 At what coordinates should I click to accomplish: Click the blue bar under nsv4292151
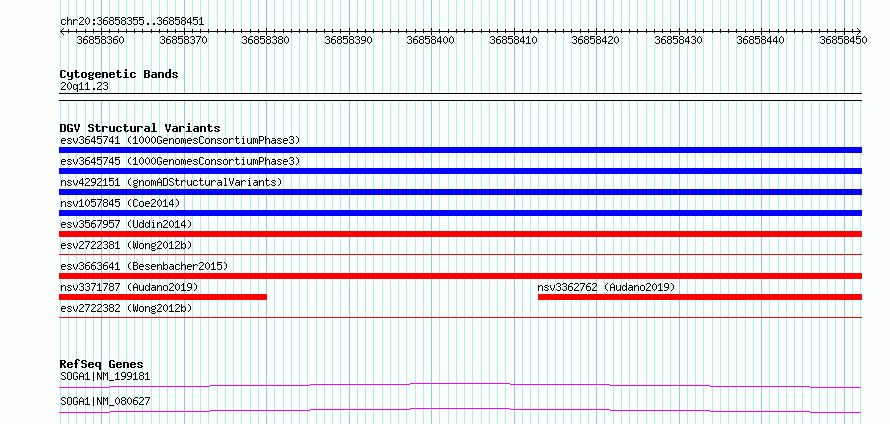[460, 192]
